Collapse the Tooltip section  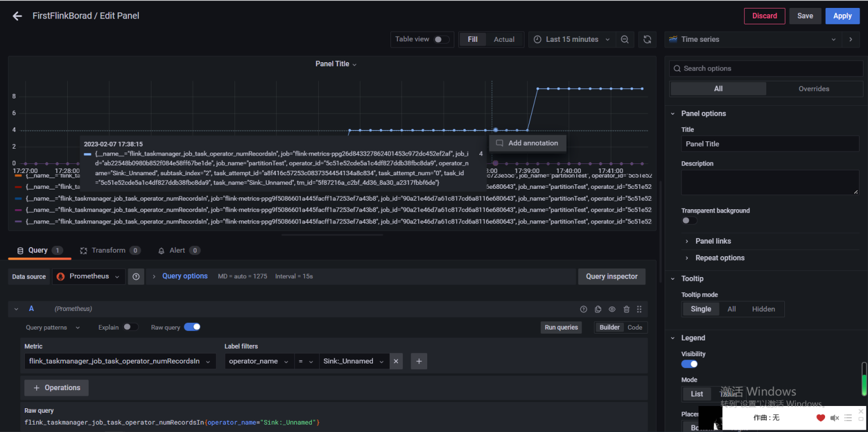click(x=692, y=279)
